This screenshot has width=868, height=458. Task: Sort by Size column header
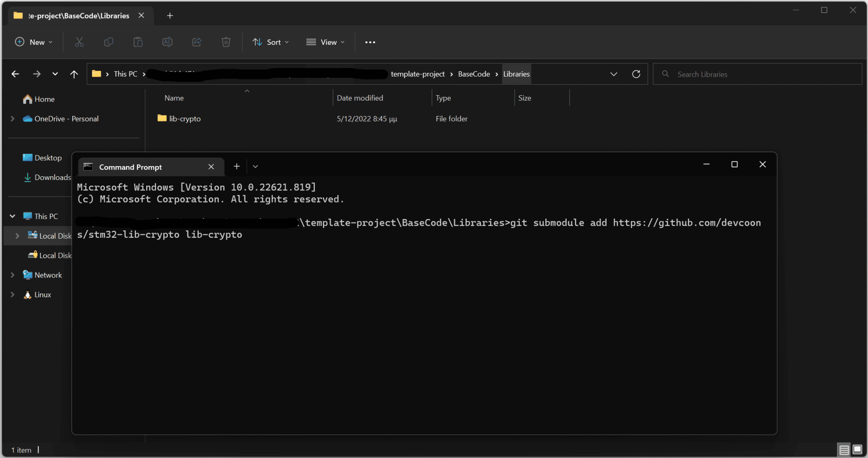pyautogui.click(x=524, y=98)
